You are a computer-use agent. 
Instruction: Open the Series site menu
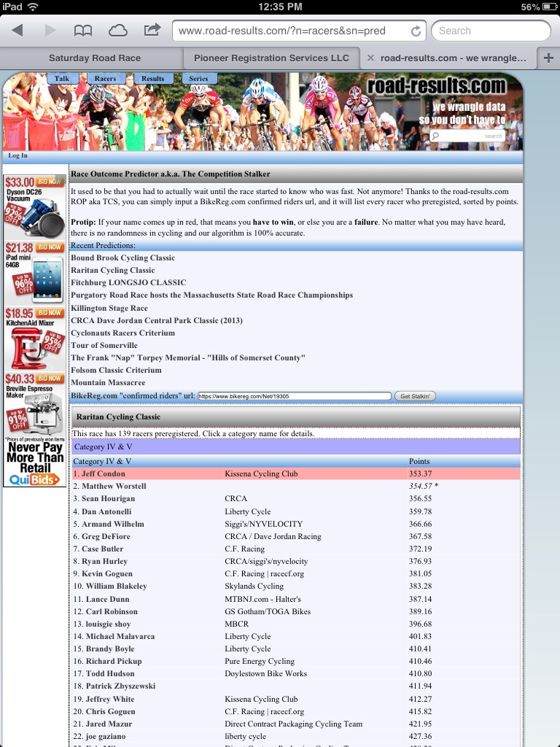click(x=198, y=79)
